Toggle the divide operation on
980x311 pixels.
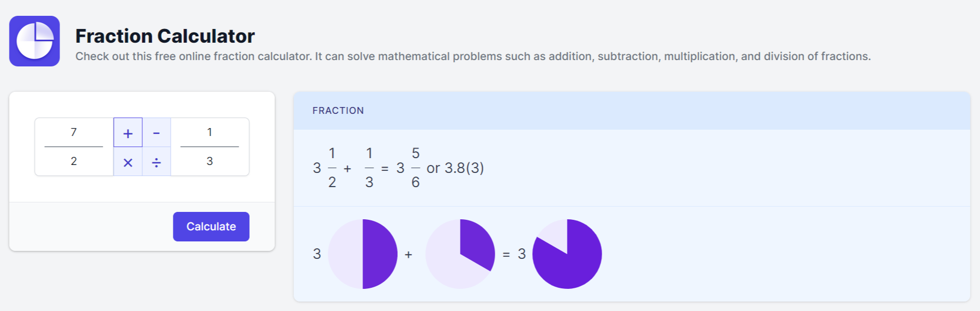pyautogui.click(x=156, y=162)
